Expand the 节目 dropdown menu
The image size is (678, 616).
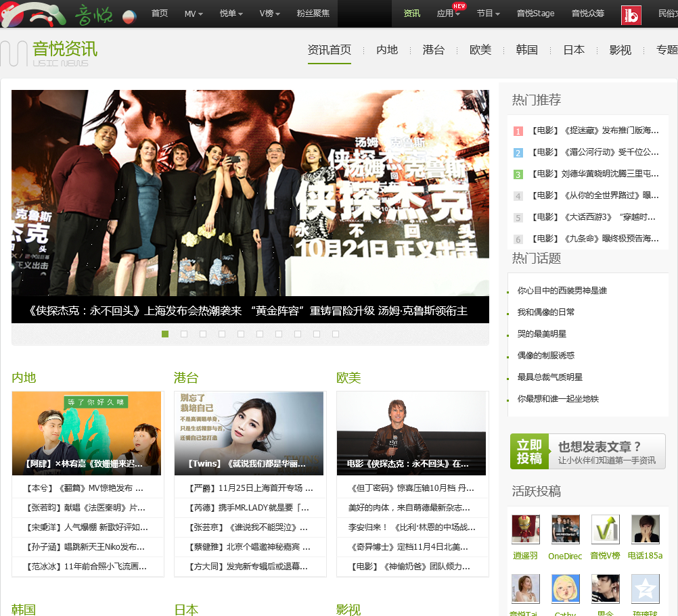(488, 14)
